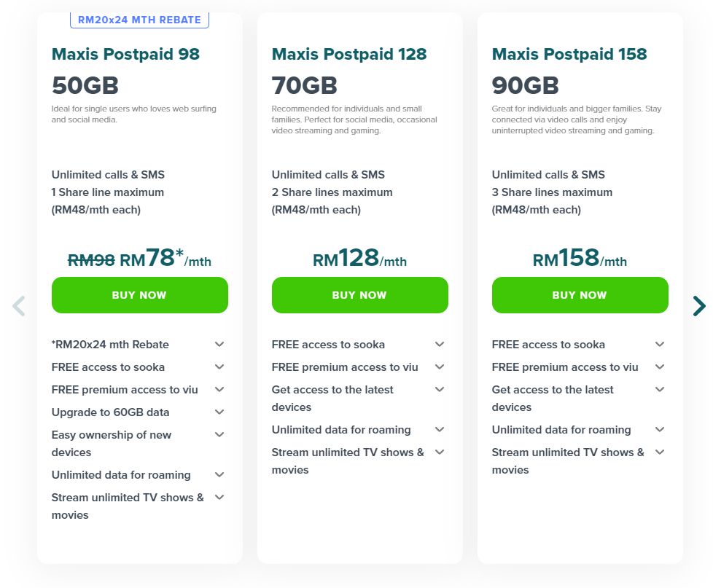This screenshot has height=588, width=713.
Task: Expand FREE access to sooka on Postpaid 98
Action: pos(219,367)
